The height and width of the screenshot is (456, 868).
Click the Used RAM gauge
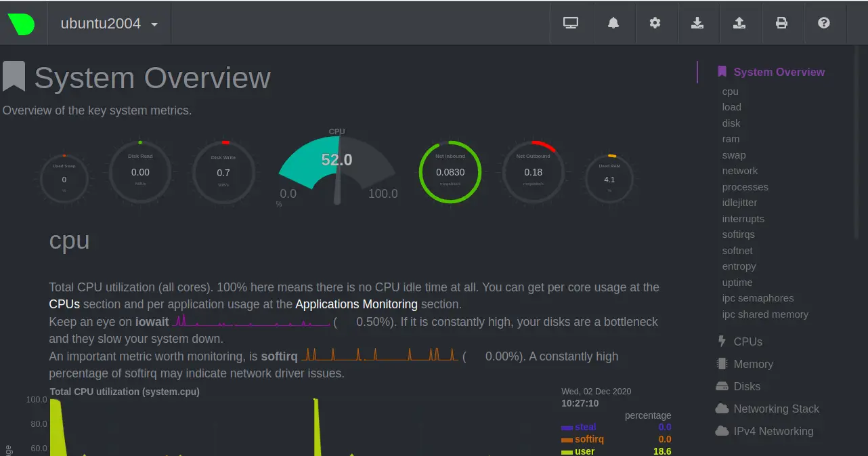tap(609, 179)
